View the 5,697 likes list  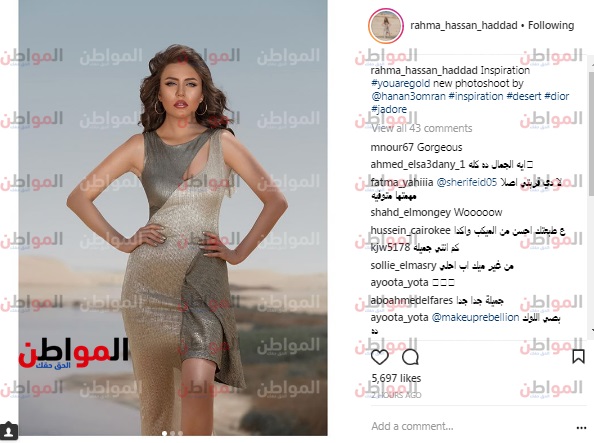click(396, 378)
